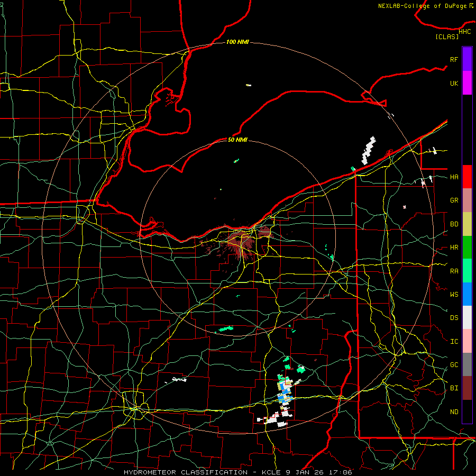Click the UK magenta legend swatch
This screenshot has height=476, width=476.
coord(467,83)
